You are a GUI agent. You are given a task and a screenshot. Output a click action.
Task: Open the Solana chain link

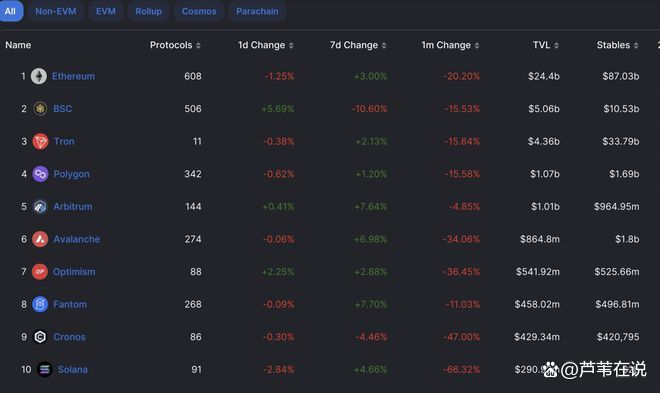click(x=73, y=369)
